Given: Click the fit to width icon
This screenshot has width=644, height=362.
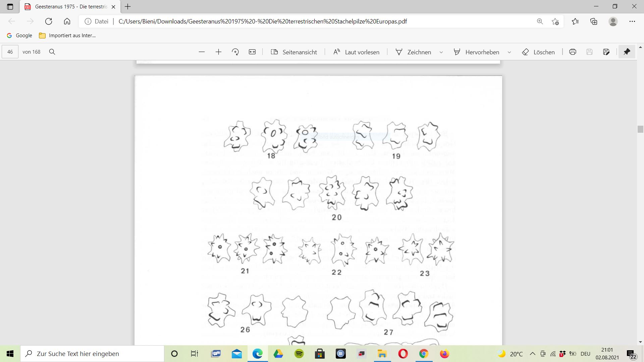Looking at the screenshot, I should tap(252, 52).
